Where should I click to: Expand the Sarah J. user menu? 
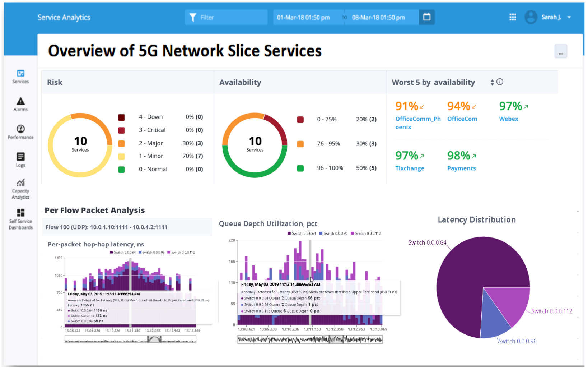569,17
